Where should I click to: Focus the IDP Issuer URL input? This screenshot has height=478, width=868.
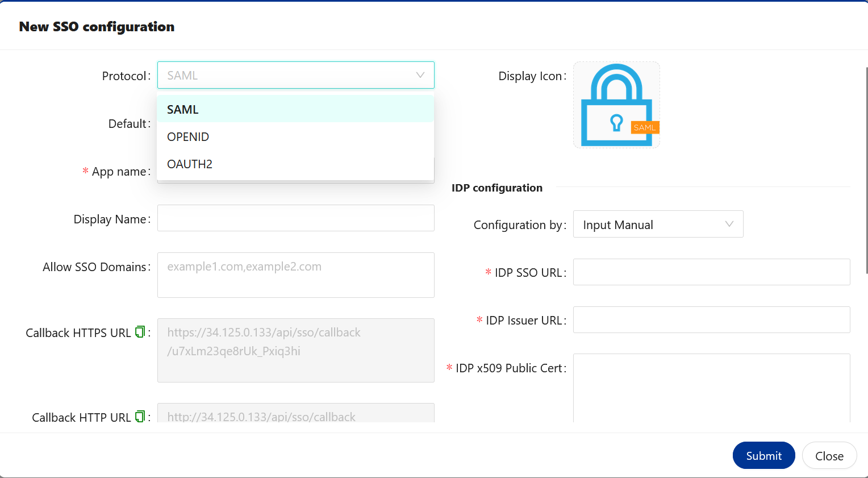click(711, 319)
